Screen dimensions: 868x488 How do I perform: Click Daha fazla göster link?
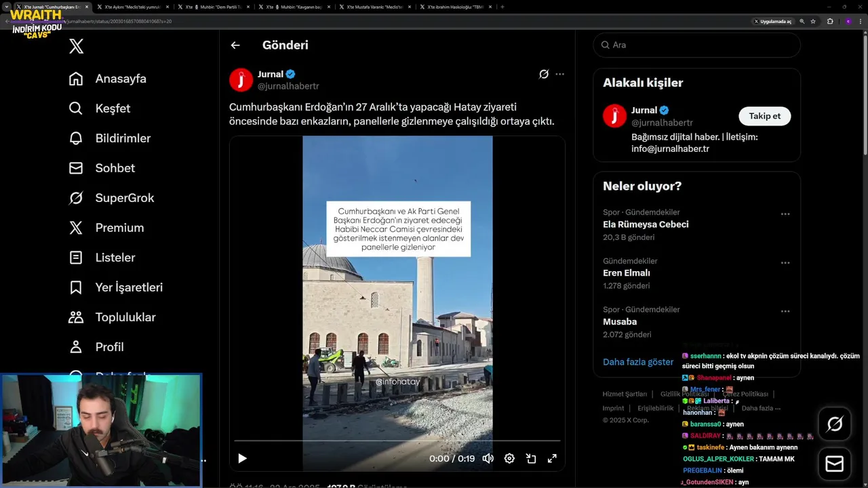pyautogui.click(x=638, y=362)
